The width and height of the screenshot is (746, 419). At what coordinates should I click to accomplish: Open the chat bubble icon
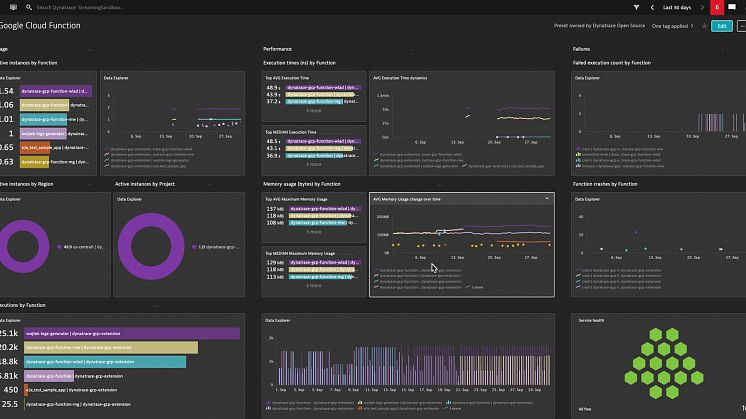coord(732,7)
